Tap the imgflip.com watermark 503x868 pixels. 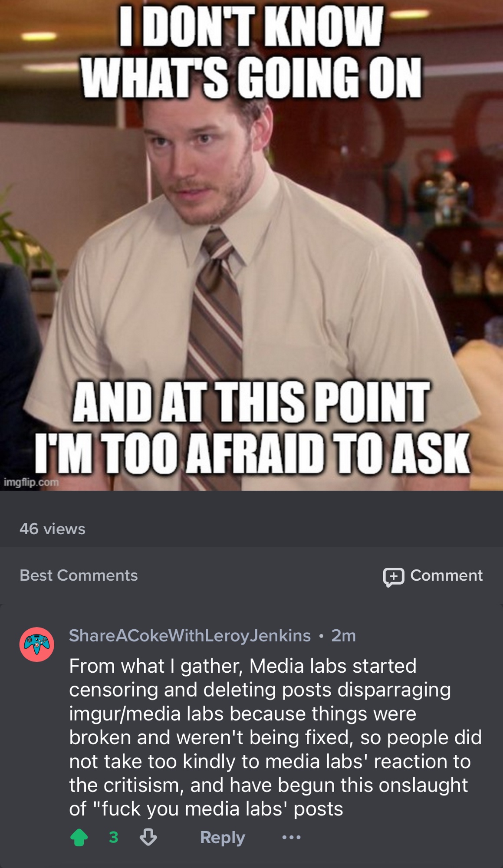point(31,482)
